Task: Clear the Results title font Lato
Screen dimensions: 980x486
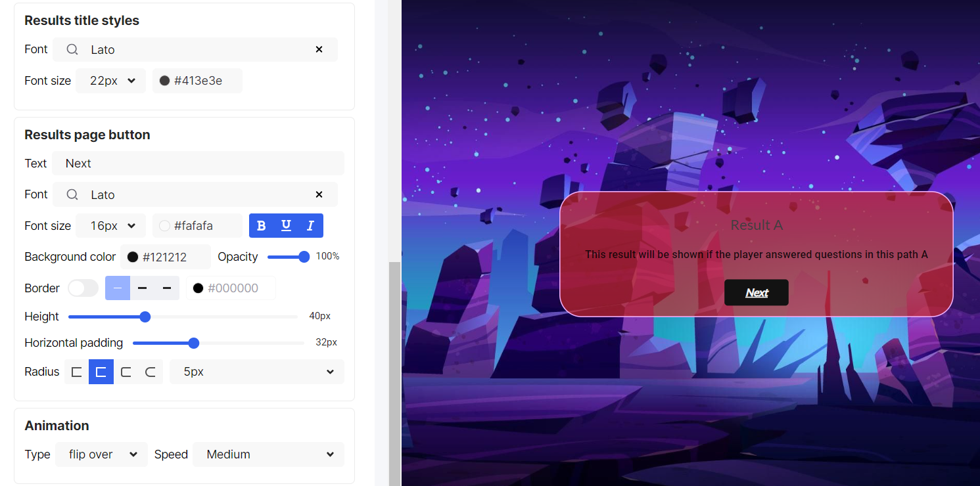Action: [x=319, y=49]
